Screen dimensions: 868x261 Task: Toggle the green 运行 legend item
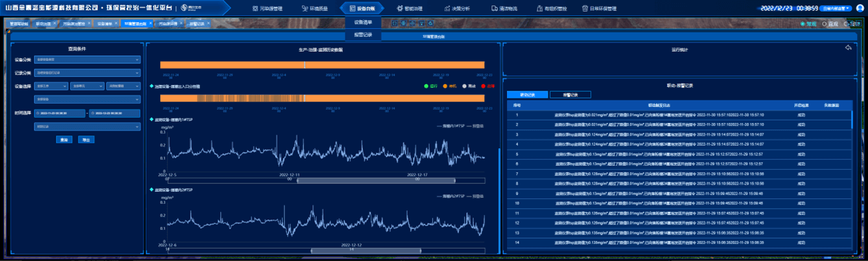pos(430,85)
